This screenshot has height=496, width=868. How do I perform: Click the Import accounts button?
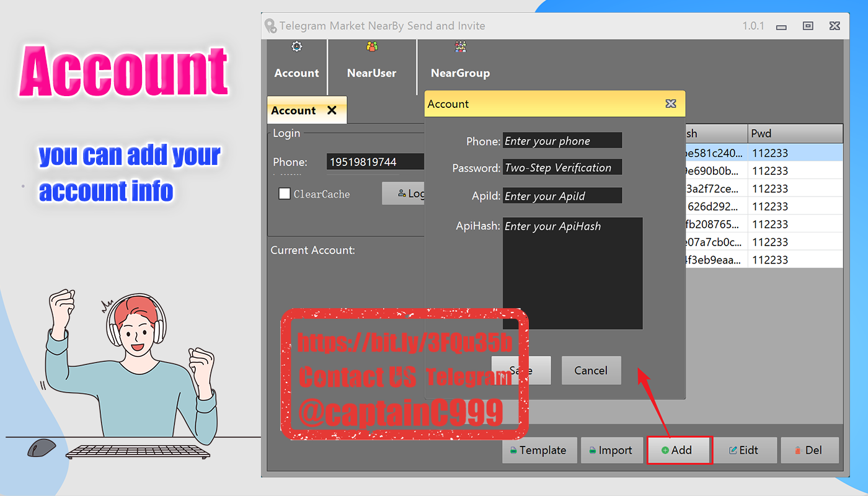[x=611, y=450]
